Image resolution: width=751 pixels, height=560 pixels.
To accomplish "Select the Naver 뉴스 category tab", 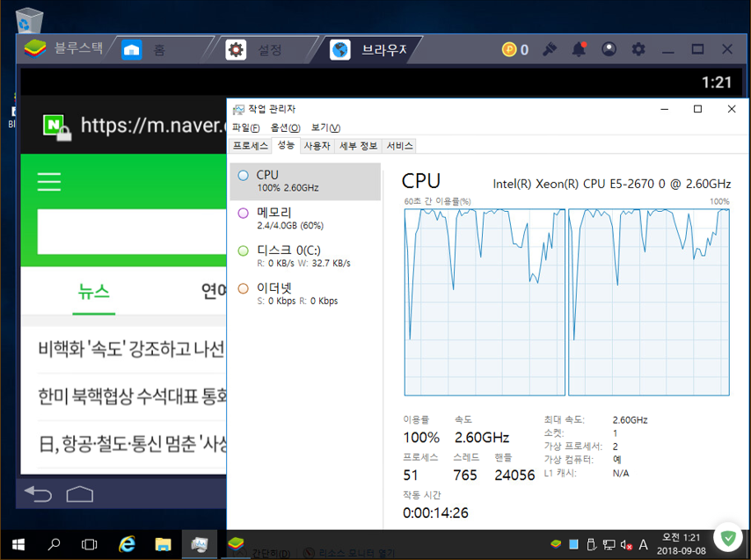I will tap(94, 292).
